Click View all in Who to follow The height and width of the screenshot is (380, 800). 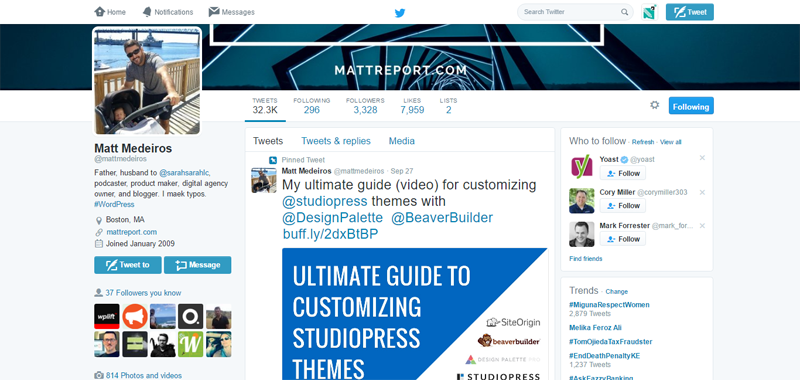670,142
